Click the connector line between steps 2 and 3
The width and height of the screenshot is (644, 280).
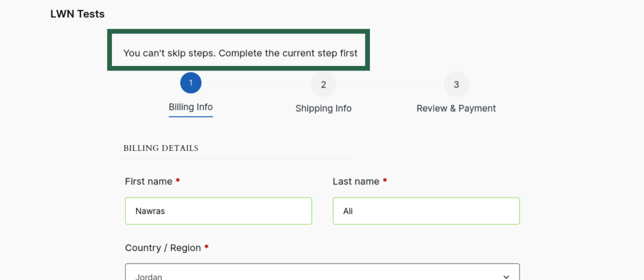[x=390, y=84]
